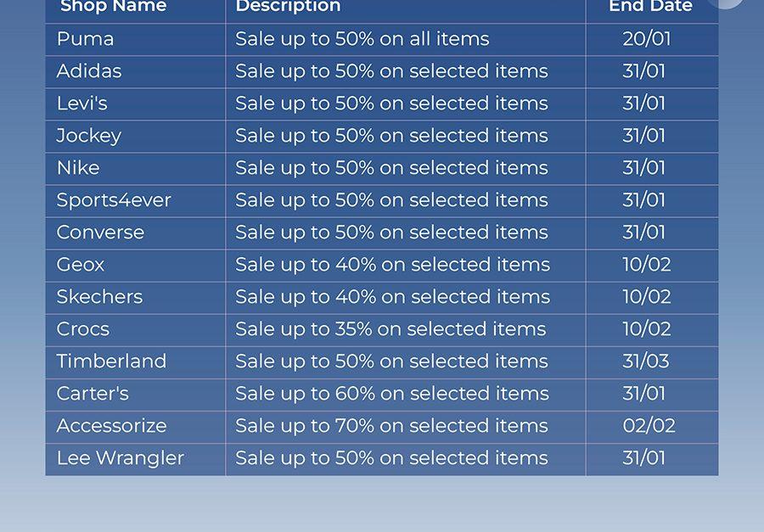Select the Adidas row shop name
Image resolution: width=764 pixels, height=532 pixels.
coord(88,71)
